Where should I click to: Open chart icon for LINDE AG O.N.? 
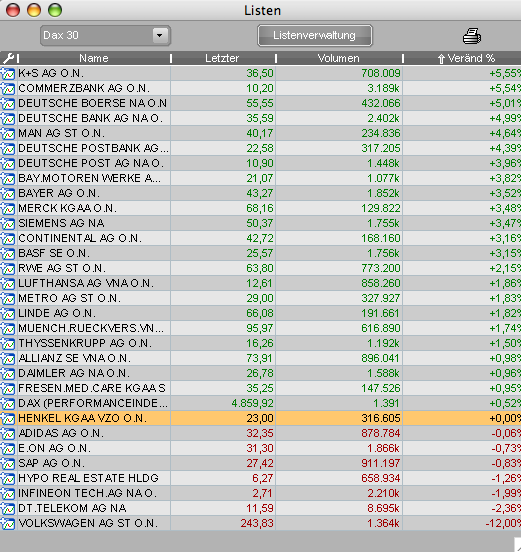point(8,313)
